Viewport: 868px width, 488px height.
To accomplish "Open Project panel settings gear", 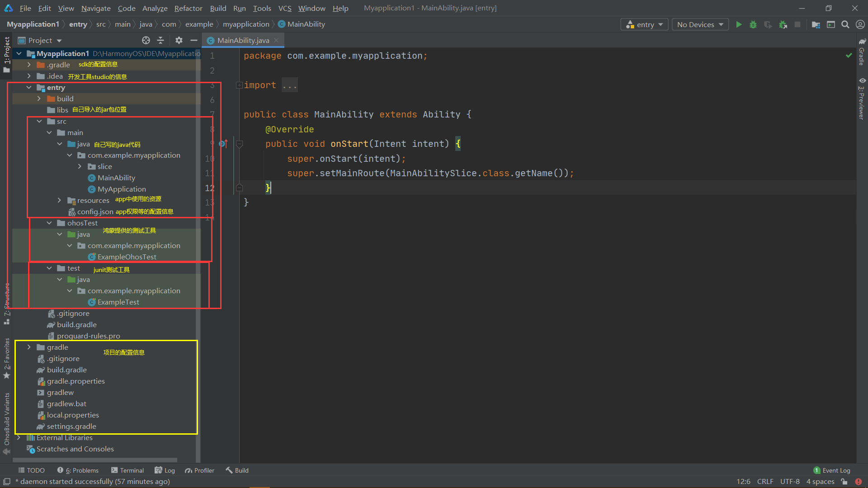I will (x=179, y=40).
